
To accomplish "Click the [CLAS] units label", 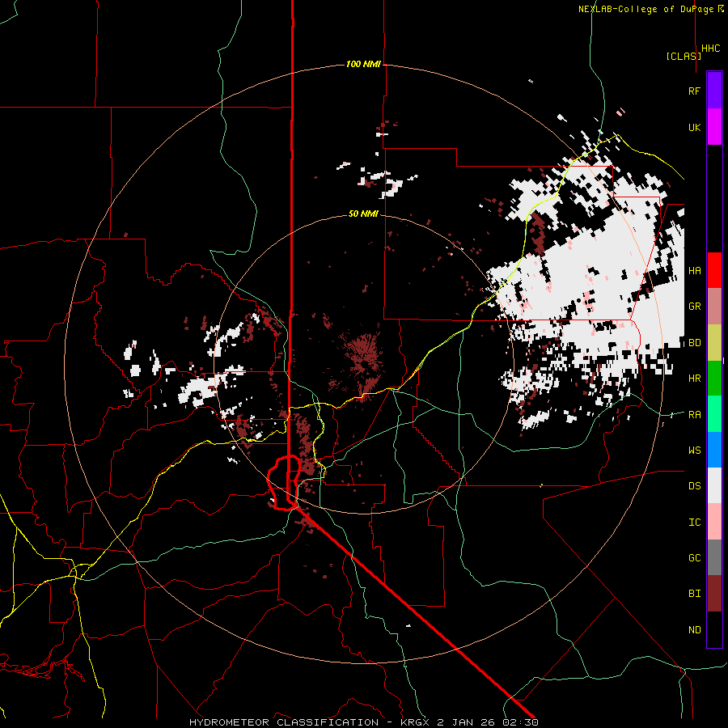I will [684, 56].
